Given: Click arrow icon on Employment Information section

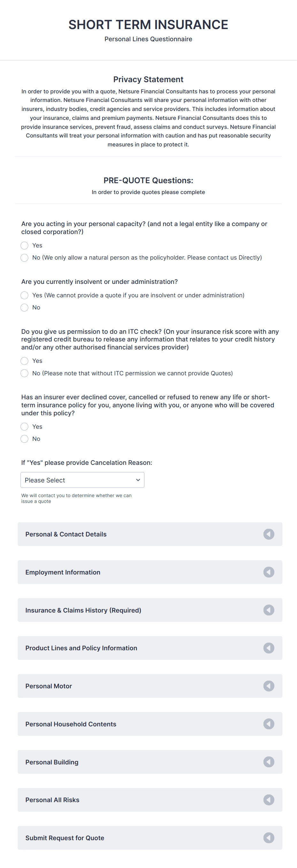Looking at the screenshot, I should 268,572.
